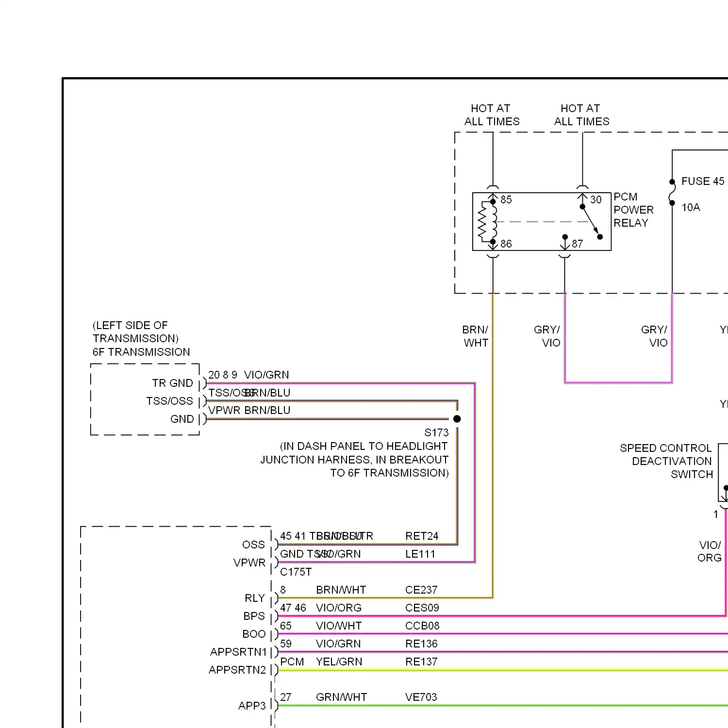Click YEL/GRN on the RE137 row
Viewport: 728px width, 728px height.
339,662
